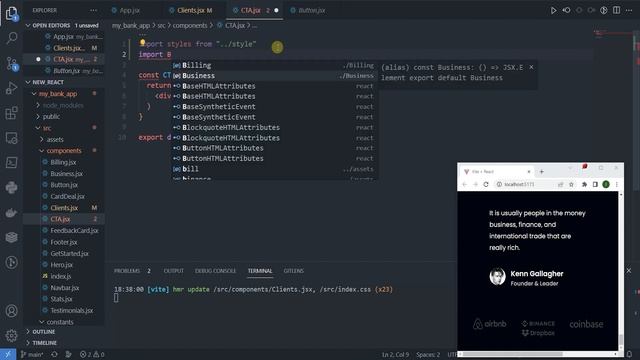Open Business.jsx in the file tree

[66, 174]
